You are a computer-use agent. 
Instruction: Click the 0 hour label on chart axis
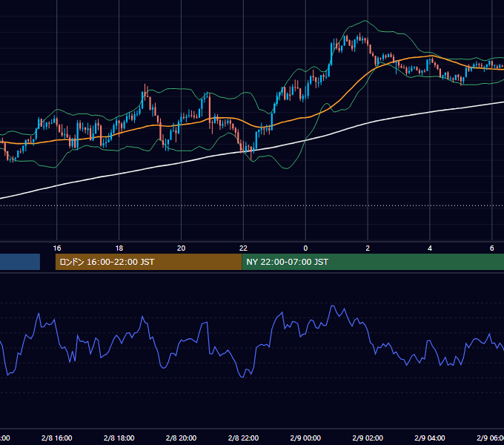(x=305, y=248)
